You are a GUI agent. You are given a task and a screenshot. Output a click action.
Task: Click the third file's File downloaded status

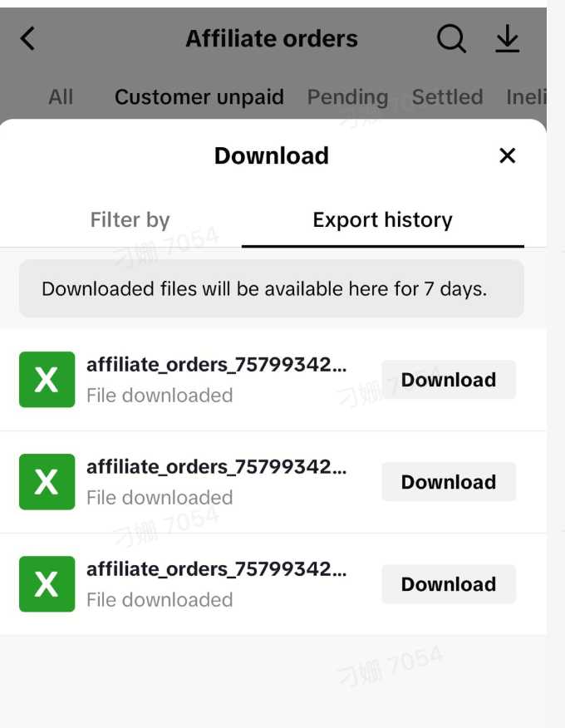(x=160, y=599)
